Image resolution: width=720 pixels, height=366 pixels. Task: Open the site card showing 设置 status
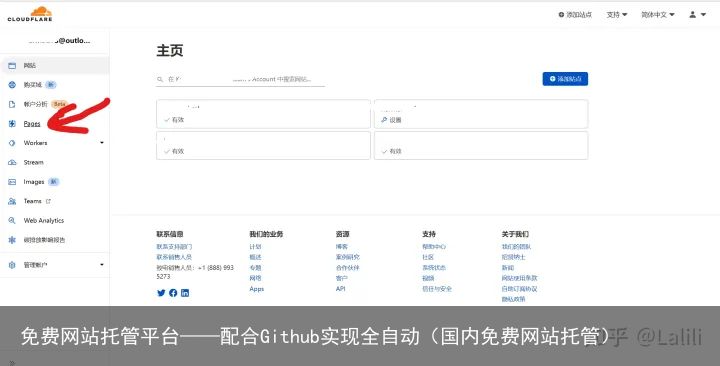point(481,114)
